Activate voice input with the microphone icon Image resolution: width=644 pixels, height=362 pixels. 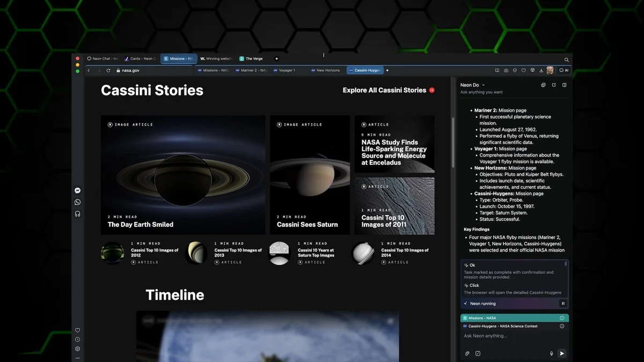coord(551,353)
